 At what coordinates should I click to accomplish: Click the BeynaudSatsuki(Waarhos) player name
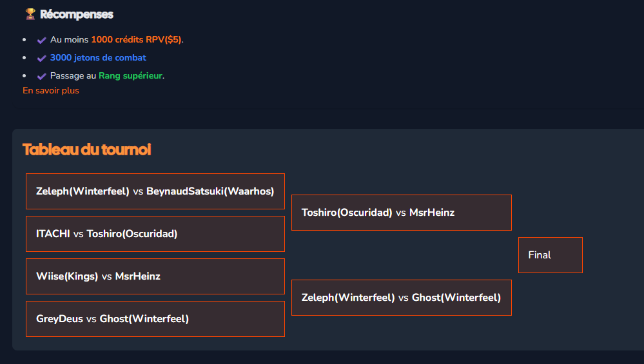click(x=210, y=191)
